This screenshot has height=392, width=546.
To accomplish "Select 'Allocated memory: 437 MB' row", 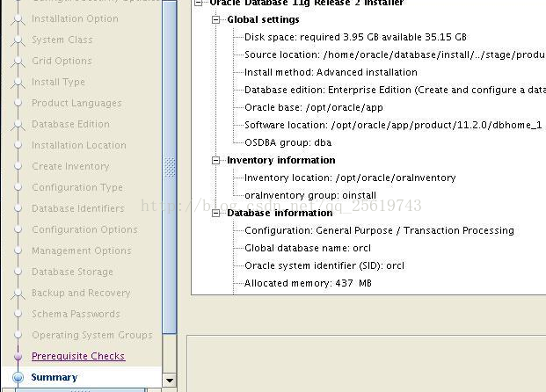I will [x=309, y=283].
